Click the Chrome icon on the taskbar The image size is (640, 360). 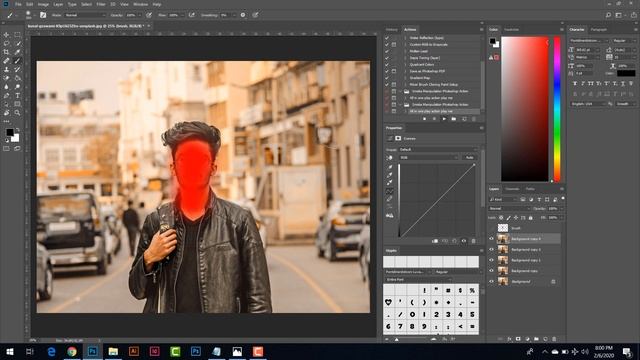[x=72, y=351]
